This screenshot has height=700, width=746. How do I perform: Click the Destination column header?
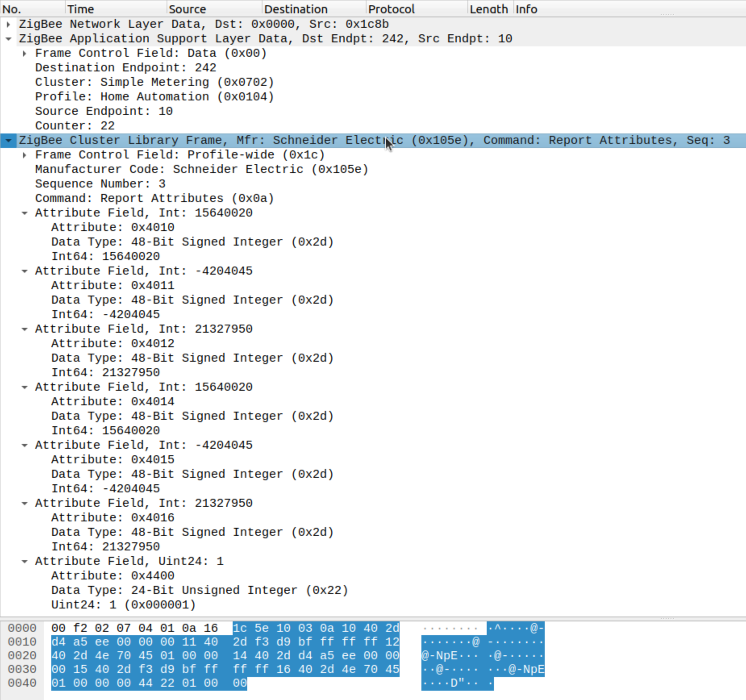pos(296,8)
